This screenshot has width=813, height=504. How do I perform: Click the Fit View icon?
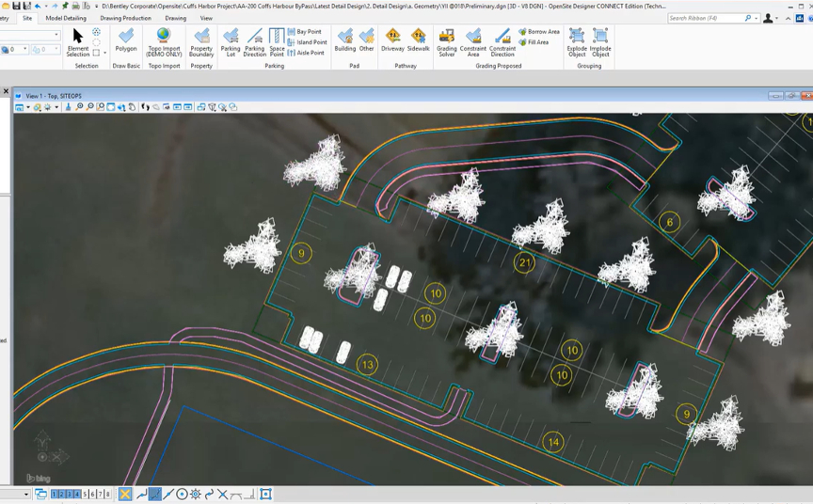110,107
